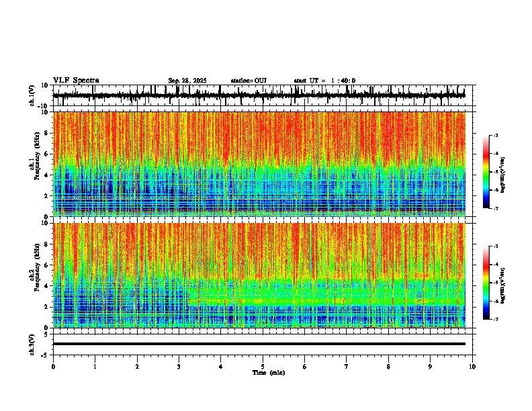The height and width of the screenshot is (411, 532).
Task: Click the ch.2 frequency tick label '2'
Action: point(47,307)
